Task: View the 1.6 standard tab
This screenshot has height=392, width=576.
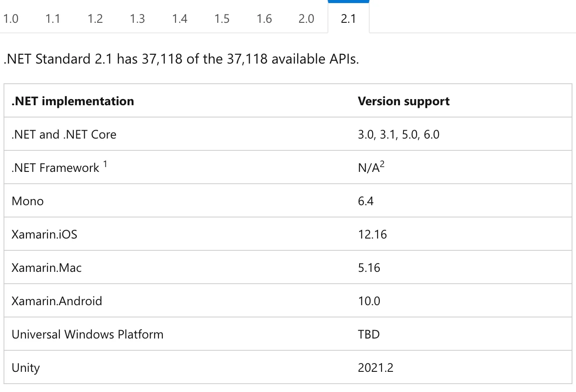Action: [x=264, y=19]
